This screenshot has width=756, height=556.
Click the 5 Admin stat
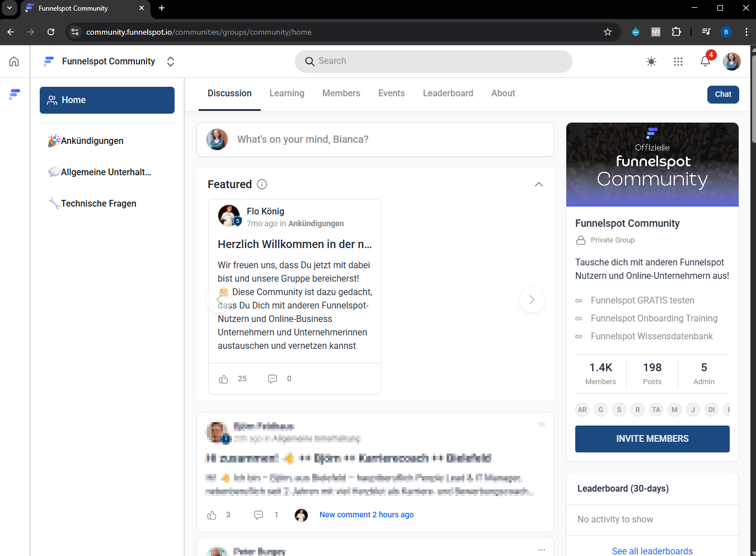[x=704, y=374]
